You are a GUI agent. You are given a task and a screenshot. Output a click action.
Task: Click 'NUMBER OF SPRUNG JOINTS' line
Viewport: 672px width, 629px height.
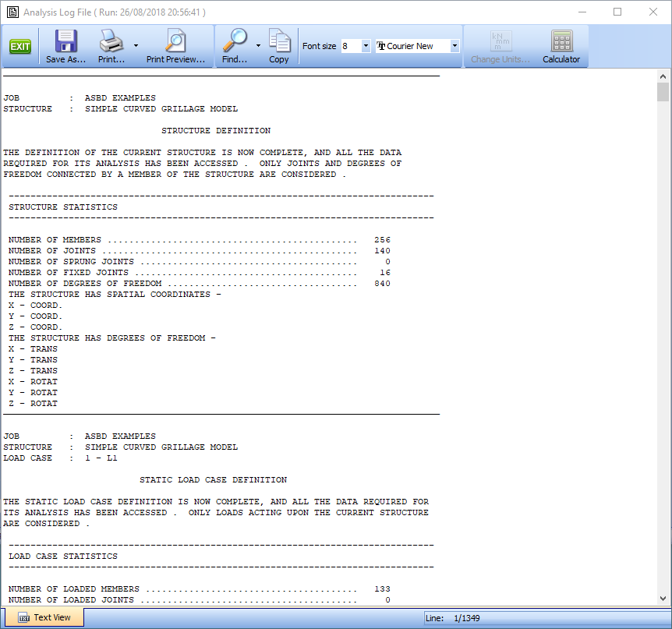click(x=200, y=262)
